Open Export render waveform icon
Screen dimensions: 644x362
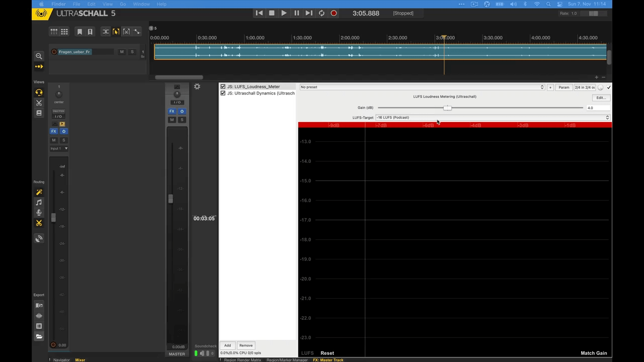pos(39,316)
